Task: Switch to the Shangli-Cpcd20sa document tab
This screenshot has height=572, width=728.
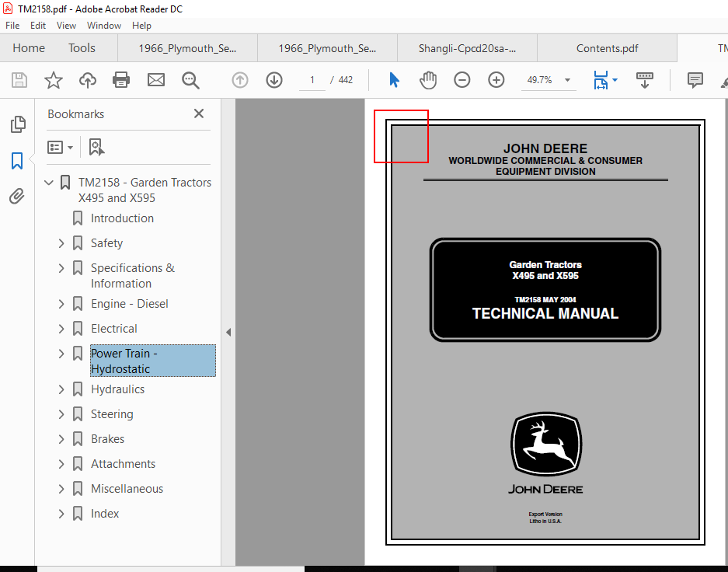Action: pos(467,48)
